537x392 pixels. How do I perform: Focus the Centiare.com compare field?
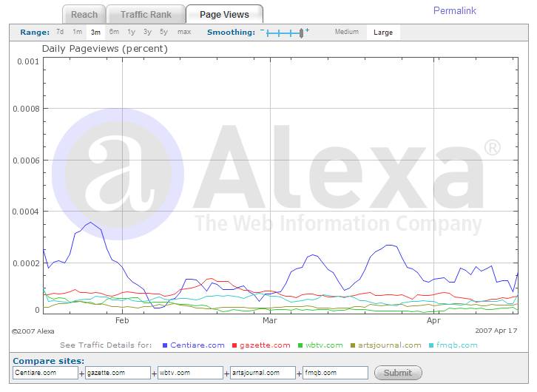click(x=45, y=373)
